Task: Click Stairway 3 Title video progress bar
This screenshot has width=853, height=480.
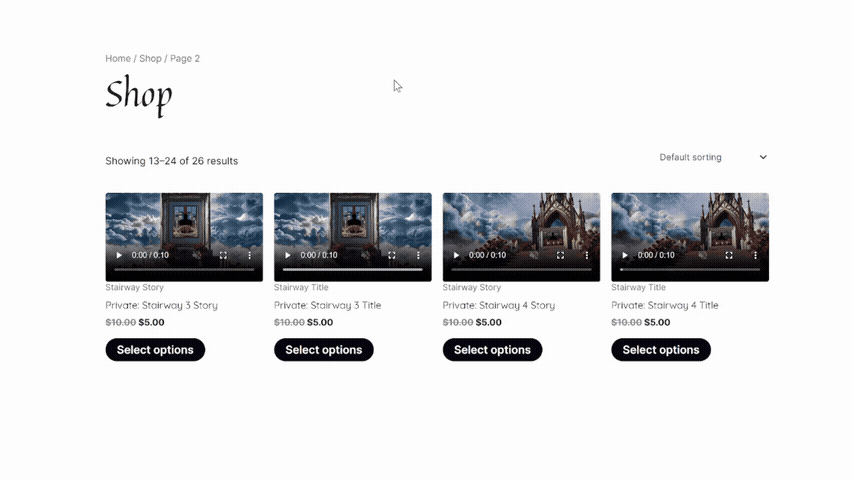Action: (x=352, y=269)
